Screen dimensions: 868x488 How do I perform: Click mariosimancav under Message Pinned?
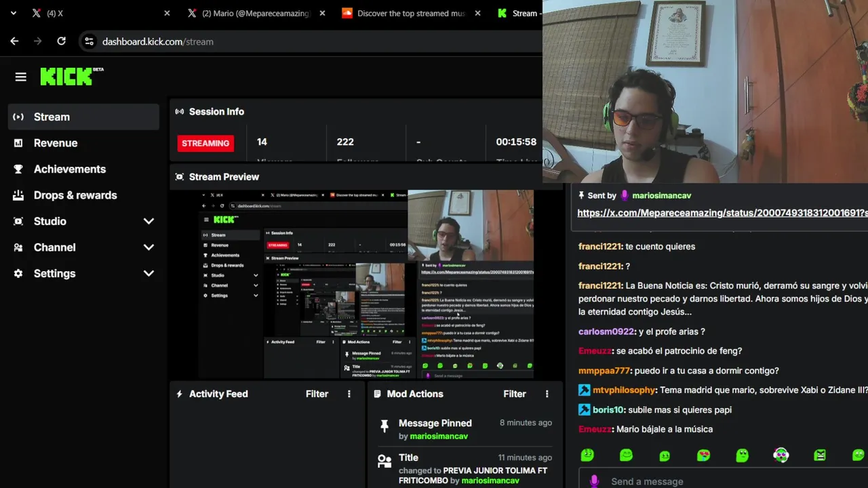tap(439, 436)
